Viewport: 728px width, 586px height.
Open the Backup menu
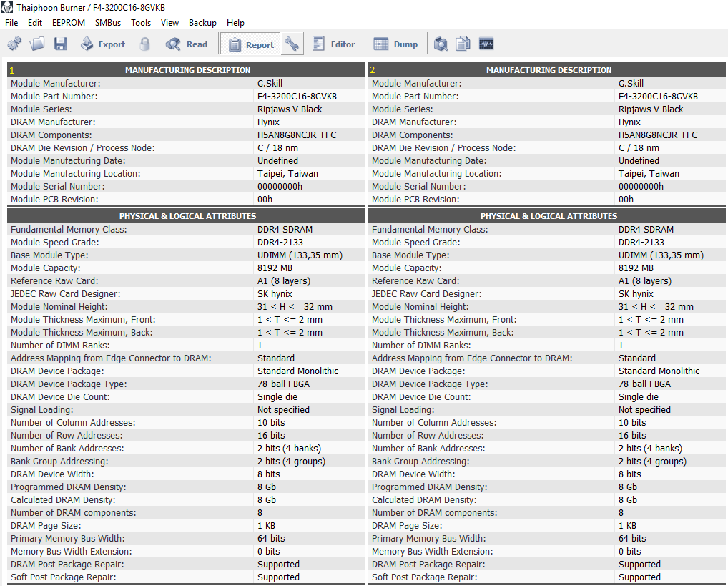(x=202, y=23)
